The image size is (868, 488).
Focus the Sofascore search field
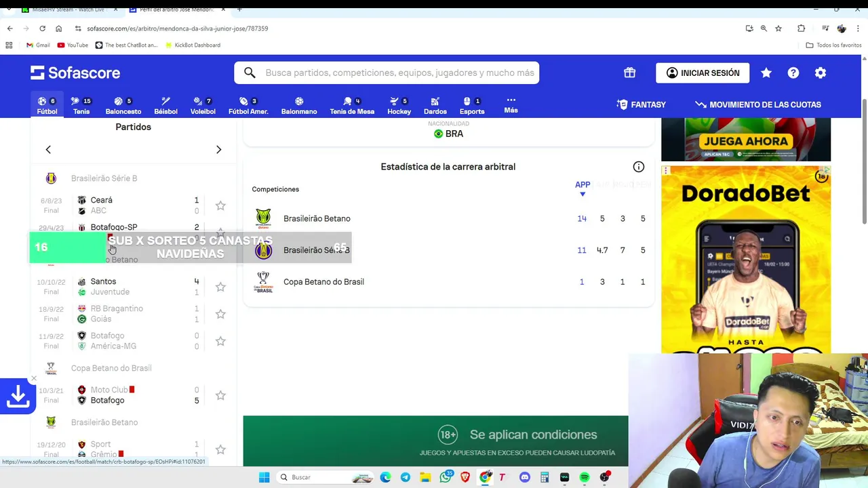point(387,73)
